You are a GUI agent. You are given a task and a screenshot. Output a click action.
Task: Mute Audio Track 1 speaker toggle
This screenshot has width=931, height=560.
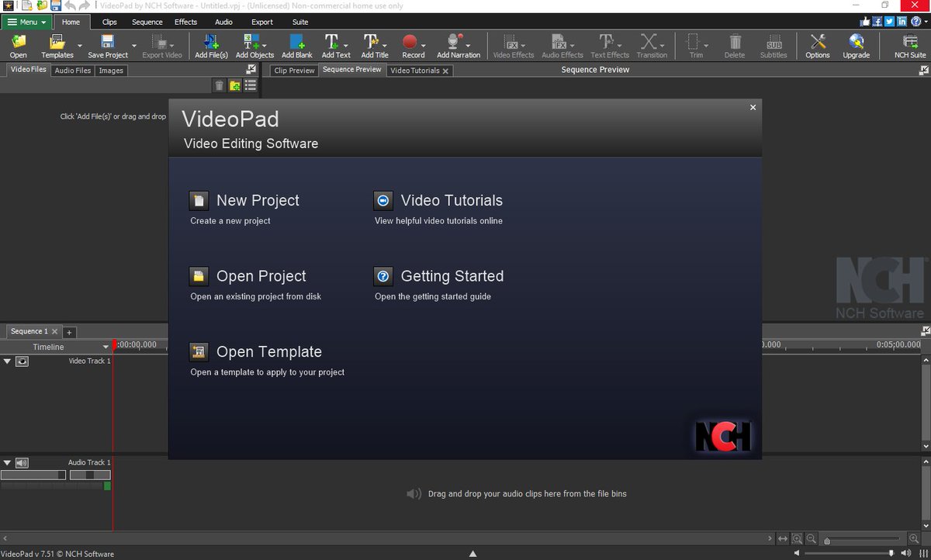(22, 463)
